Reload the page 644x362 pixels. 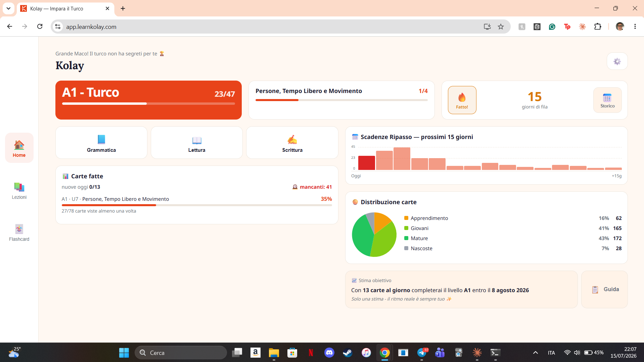pos(40,27)
